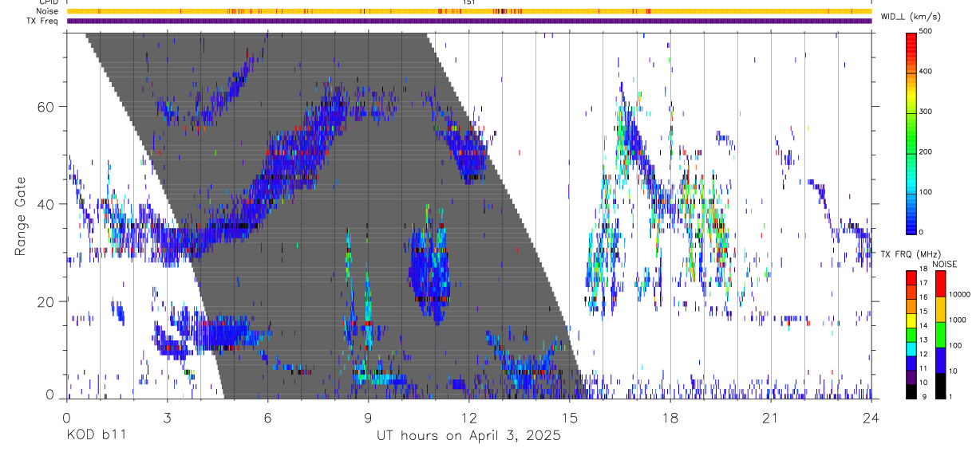Click the 9 tick on the UT hours axis

[368, 418]
